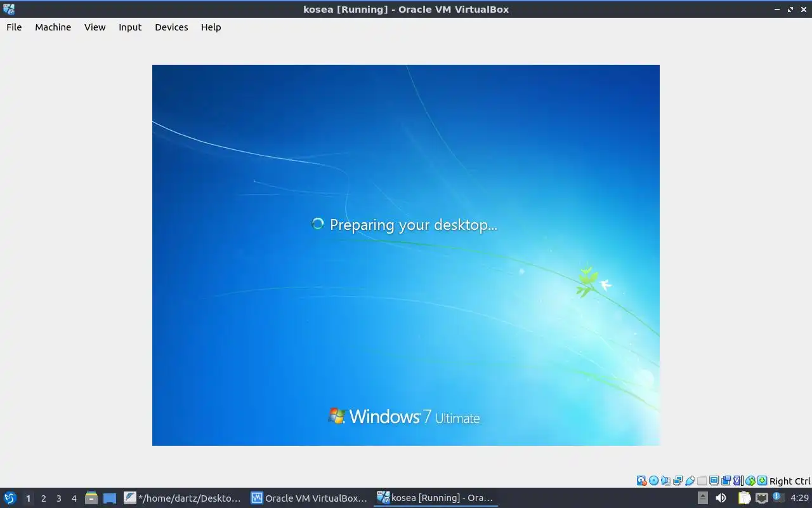Viewport: 812px width, 508px height.
Task: Click the optical disk status icon
Action: coord(654,481)
